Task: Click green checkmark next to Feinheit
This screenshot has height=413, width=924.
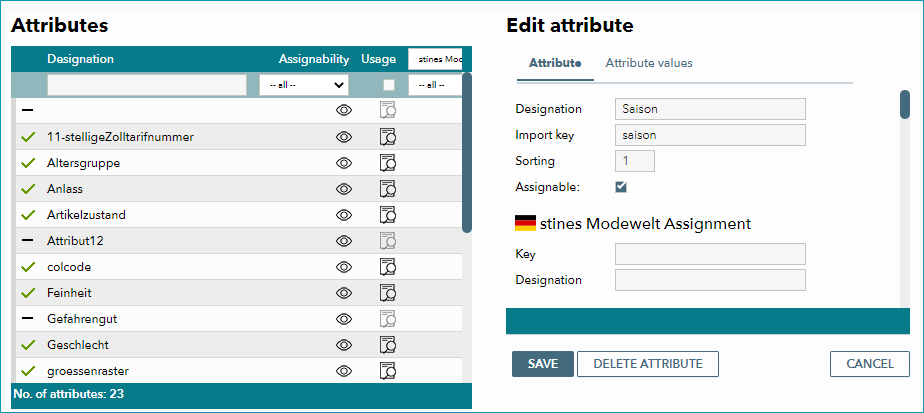Action: coord(28,293)
